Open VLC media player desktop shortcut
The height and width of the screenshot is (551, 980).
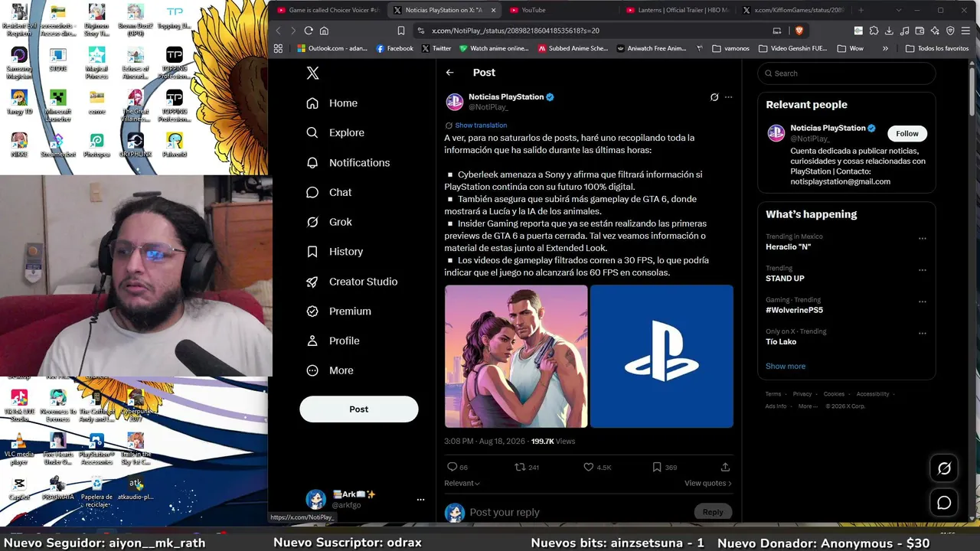pyautogui.click(x=19, y=448)
